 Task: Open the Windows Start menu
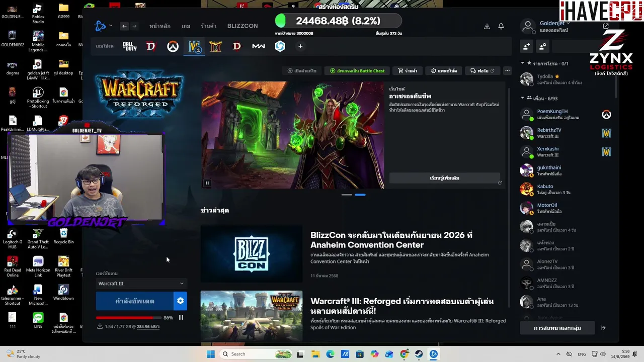point(211,354)
